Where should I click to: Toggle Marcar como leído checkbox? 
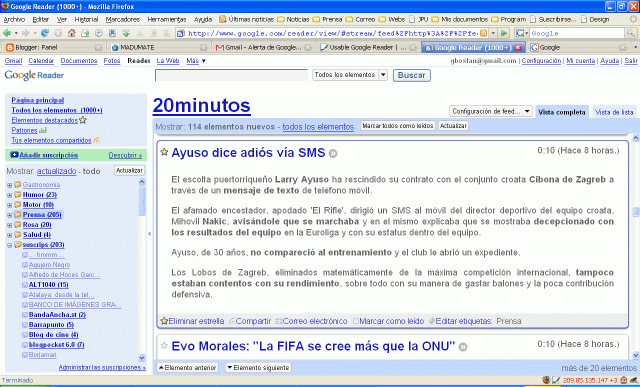[356, 321]
